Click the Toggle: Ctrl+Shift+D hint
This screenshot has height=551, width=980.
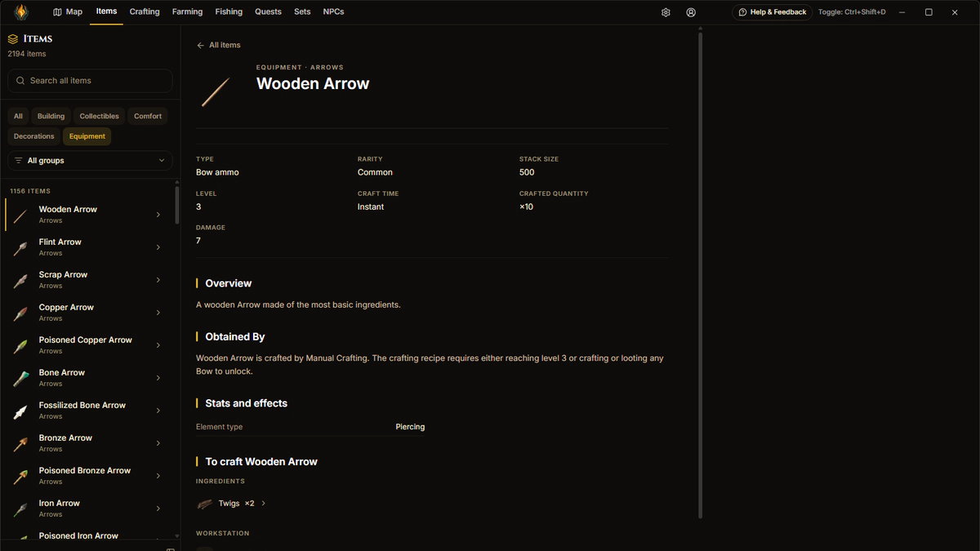click(852, 12)
